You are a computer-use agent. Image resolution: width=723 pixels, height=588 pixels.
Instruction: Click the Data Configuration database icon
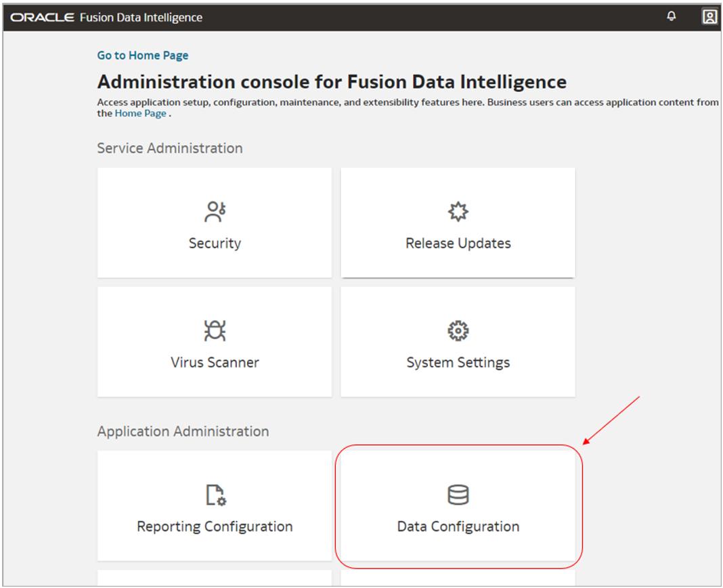click(458, 495)
